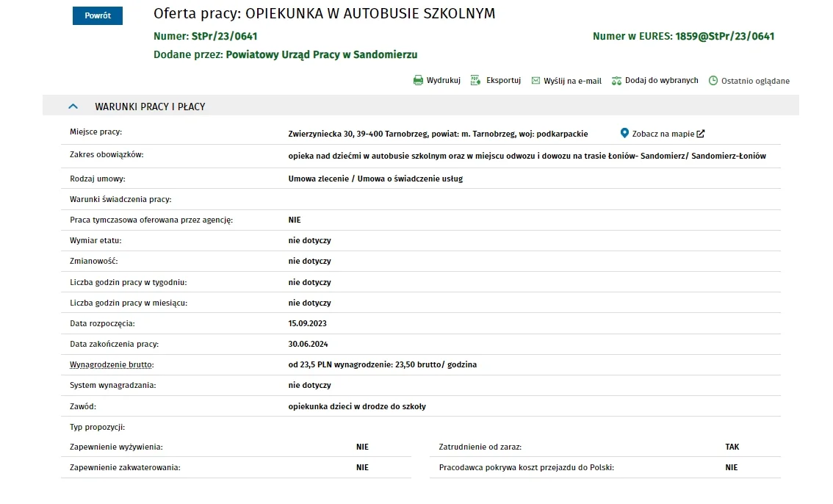The width and height of the screenshot is (833, 504).
Task: Click the end date 30.06.2024
Action: (308, 344)
